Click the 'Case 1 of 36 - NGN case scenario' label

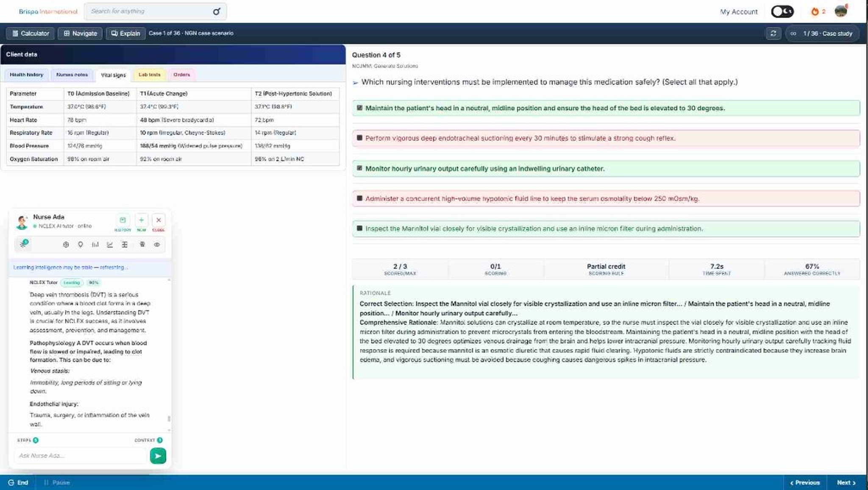[191, 33]
